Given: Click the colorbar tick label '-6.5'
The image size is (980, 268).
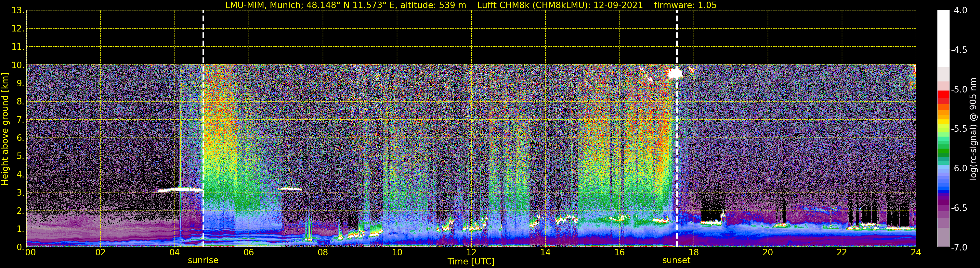Looking at the screenshot, I should tap(959, 208).
